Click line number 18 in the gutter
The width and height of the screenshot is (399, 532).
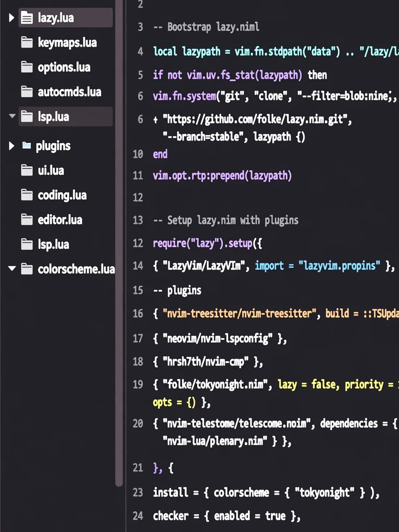tap(138, 362)
